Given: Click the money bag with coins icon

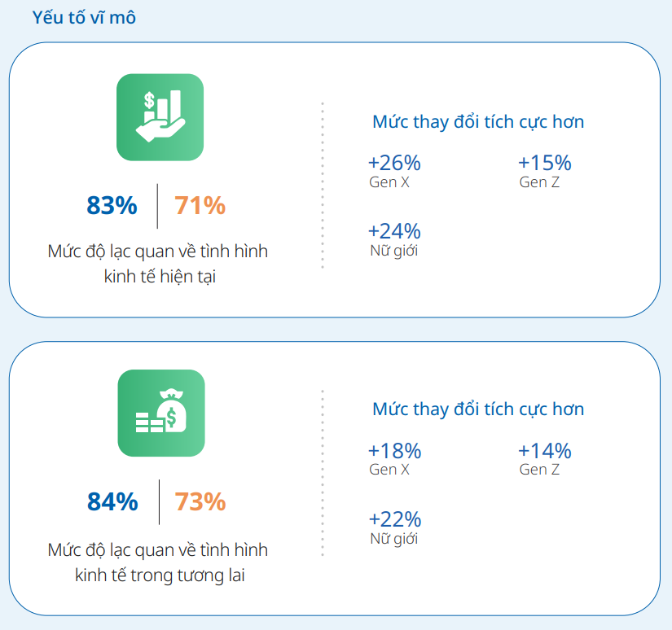Looking at the screenshot, I should tap(160, 413).
